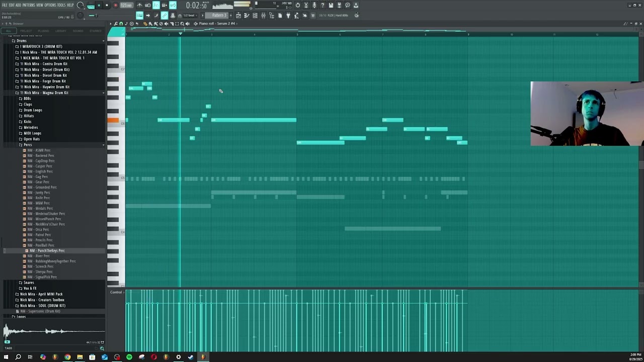
Task: Click the master volume knob
Action: 80,5
